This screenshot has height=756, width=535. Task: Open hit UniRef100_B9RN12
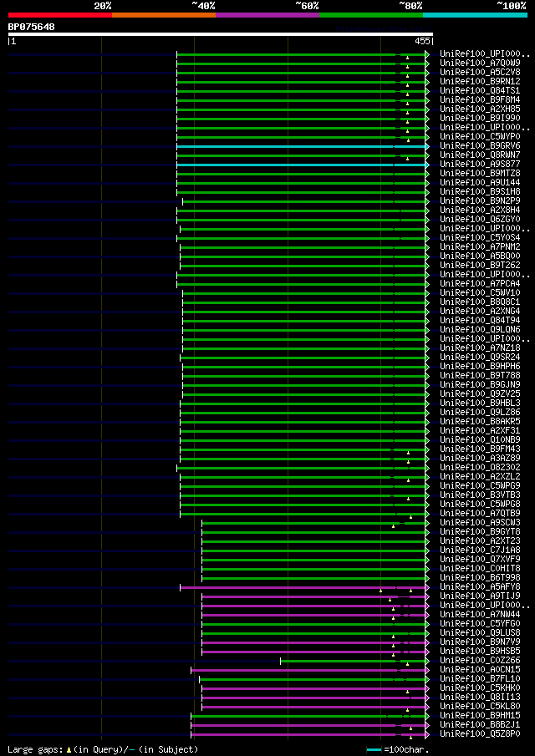pyautogui.click(x=480, y=82)
